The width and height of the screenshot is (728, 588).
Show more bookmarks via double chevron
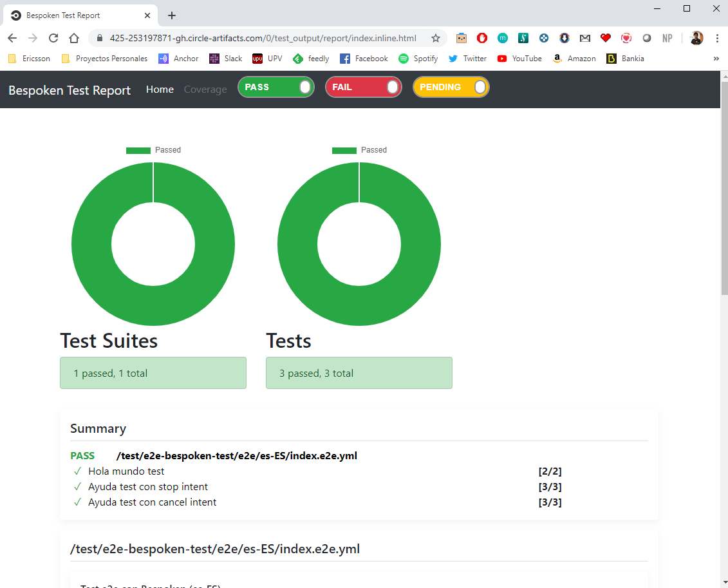point(716,59)
